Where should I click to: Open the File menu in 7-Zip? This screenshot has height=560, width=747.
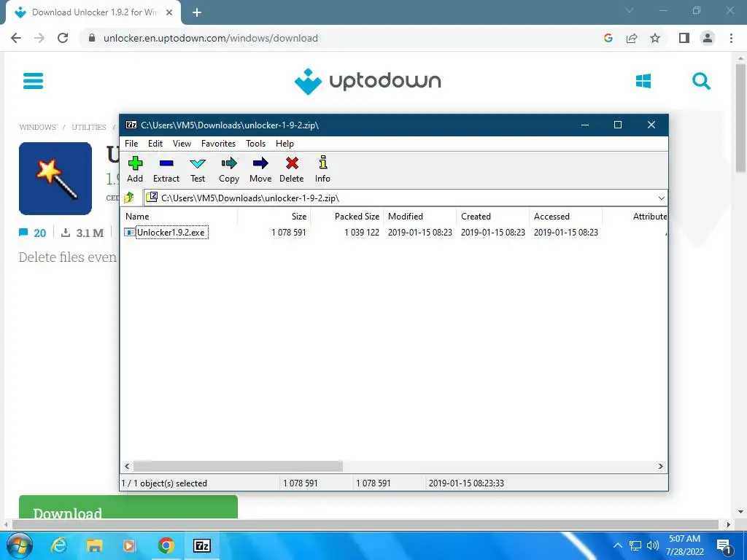[x=131, y=144]
